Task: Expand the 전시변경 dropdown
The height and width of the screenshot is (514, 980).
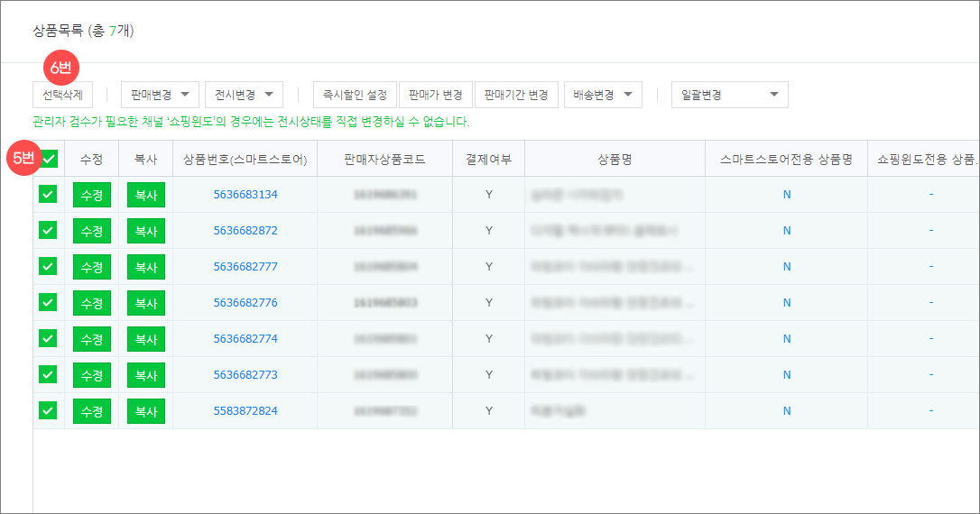Action: coord(244,95)
